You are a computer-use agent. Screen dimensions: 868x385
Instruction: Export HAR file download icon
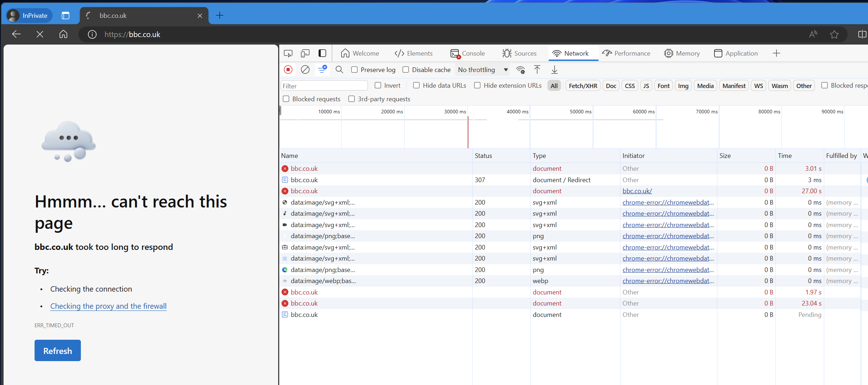(555, 70)
